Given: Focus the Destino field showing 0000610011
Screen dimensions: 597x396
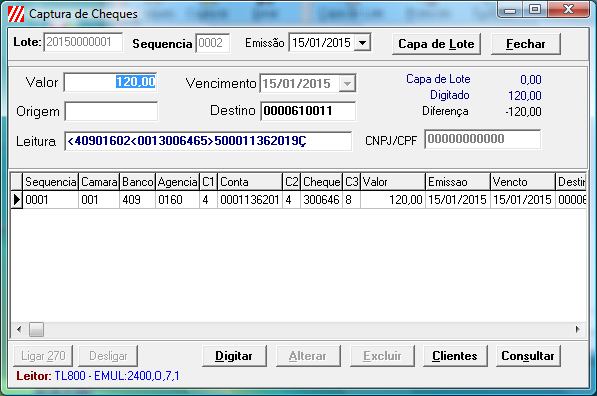Looking at the screenshot, I should tap(308, 111).
